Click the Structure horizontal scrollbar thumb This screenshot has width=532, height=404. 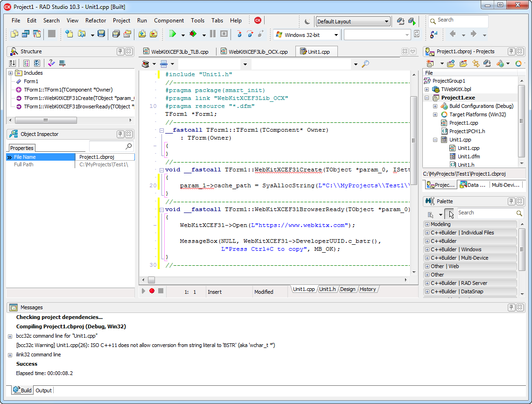[46, 120]
